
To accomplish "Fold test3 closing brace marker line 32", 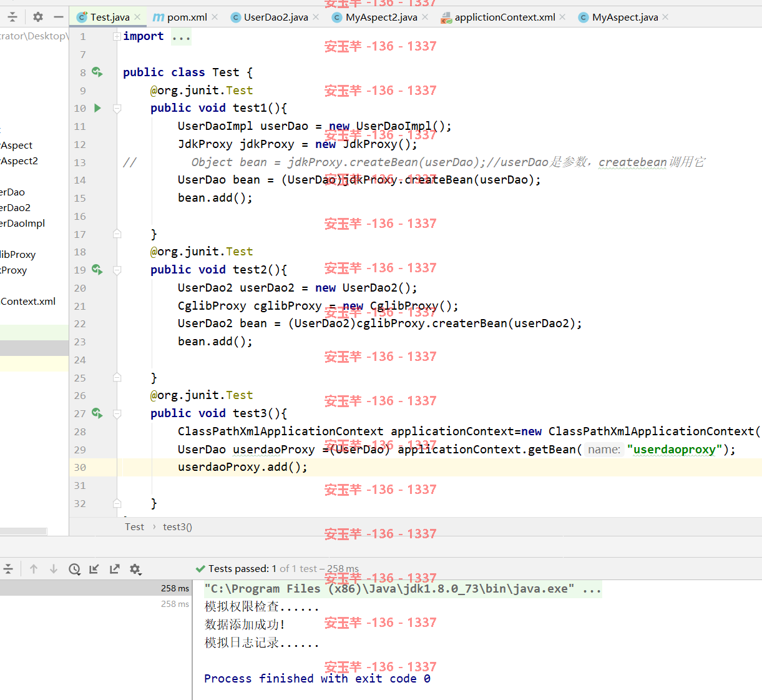I will tap(117, 503).
